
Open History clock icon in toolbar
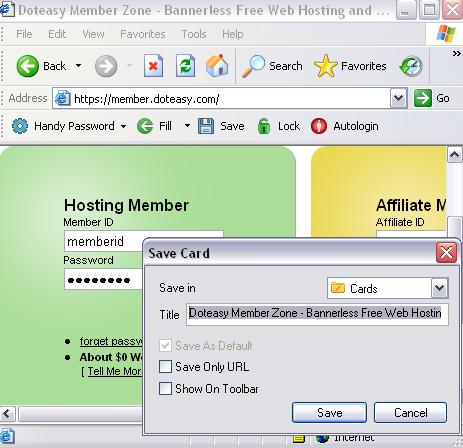pyautogui.click(x=411, y=66)
